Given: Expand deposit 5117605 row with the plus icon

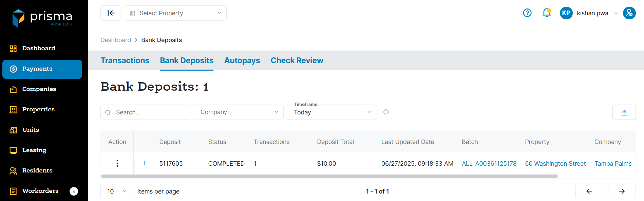Looking at the screenshot, I should (x=145, y=163).
